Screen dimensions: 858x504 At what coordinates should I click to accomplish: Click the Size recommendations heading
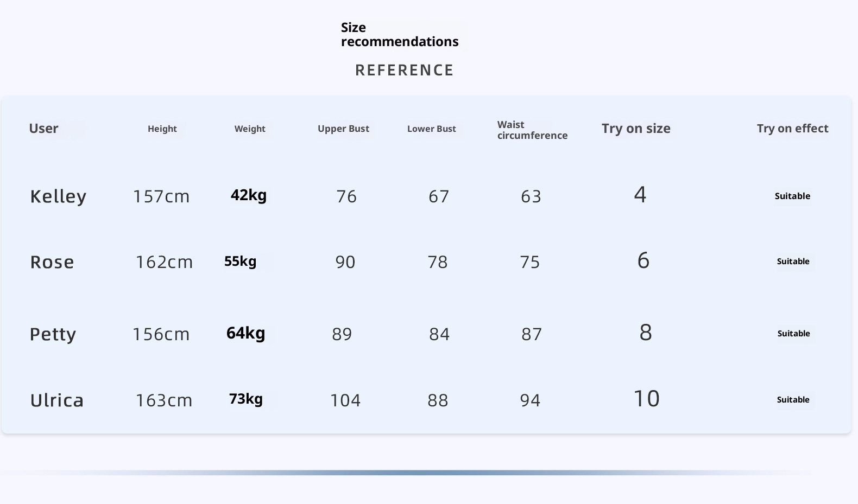399,35
